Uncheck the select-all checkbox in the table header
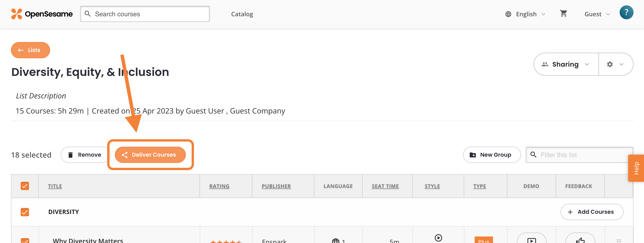This screenshot has height=243, width=644. tap(25, 186)
